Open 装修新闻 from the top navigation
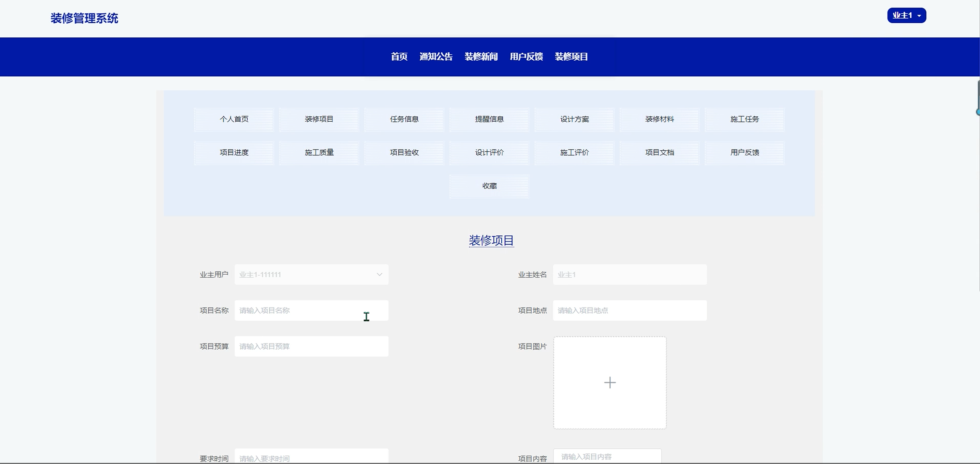Screen dimensions: 980x464 coord(481,57)
